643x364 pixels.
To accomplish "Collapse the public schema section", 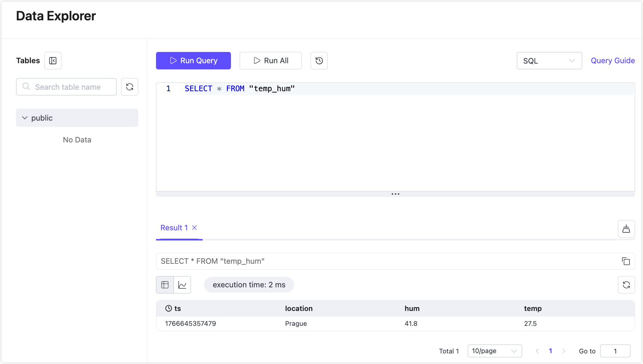I will (x=24, y=118).
